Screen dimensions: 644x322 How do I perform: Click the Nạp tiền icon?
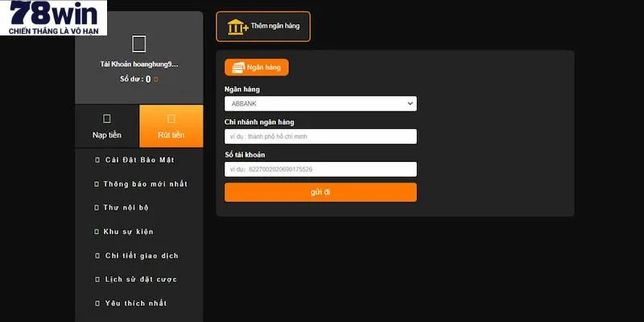coord(107,118)
